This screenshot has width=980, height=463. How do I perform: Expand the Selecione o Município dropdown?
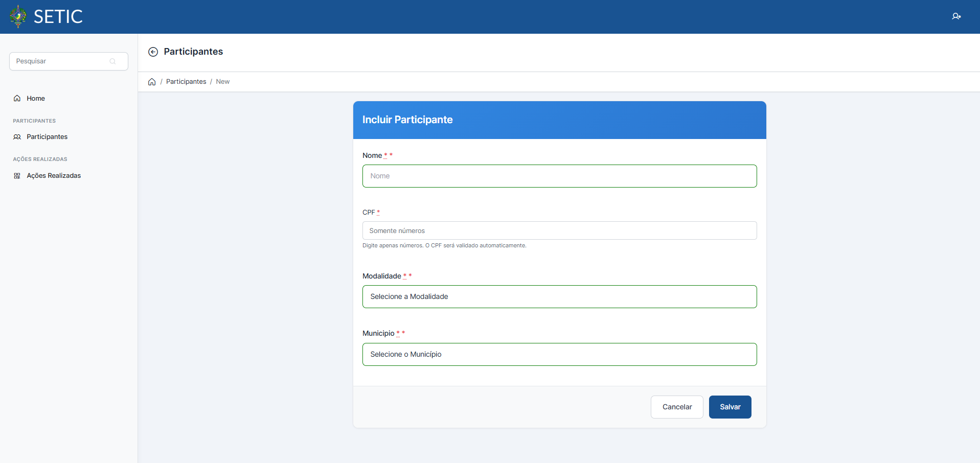(559, 355)
